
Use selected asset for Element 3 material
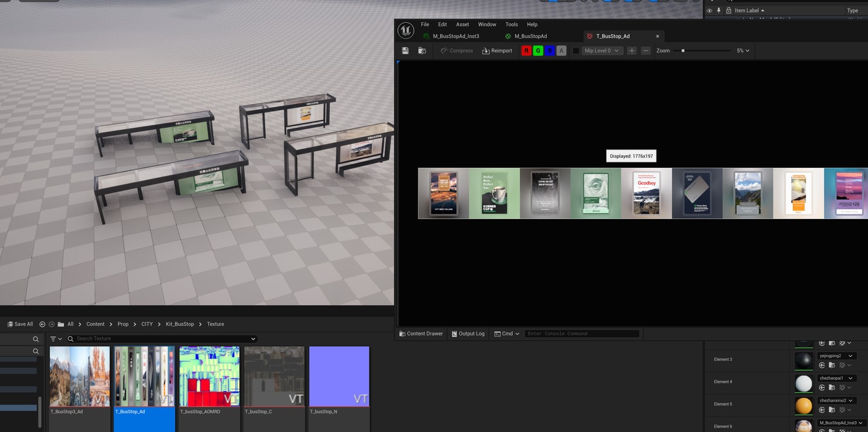pyautogui.click(x=822, y=365)
